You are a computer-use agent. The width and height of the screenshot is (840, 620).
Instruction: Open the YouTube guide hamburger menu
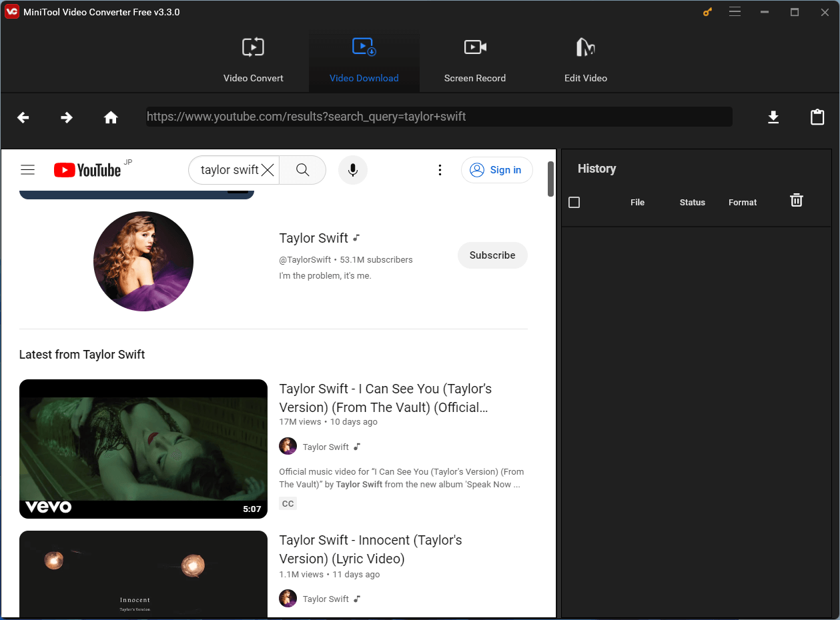(27, 170)
